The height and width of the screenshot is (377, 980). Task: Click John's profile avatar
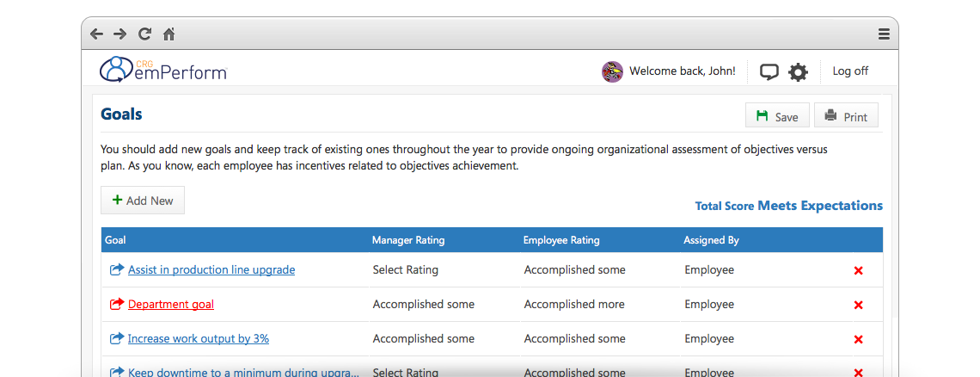click(612, 71)
